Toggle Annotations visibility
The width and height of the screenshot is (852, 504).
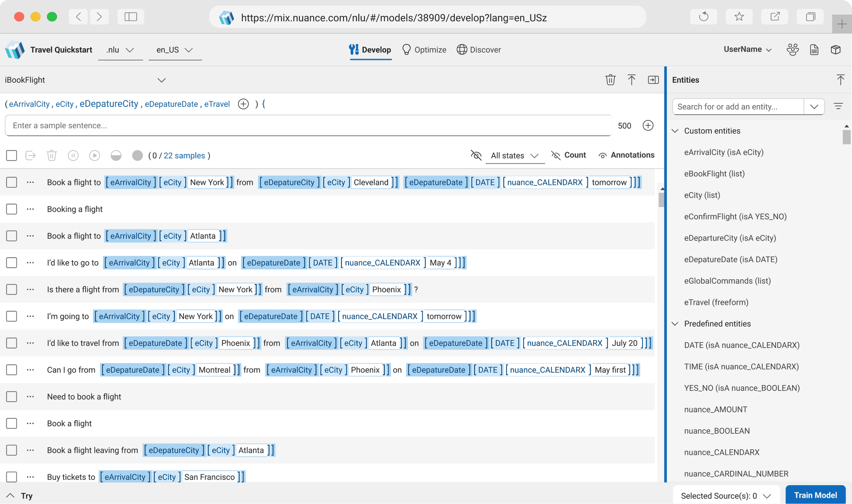pos(626,155)
